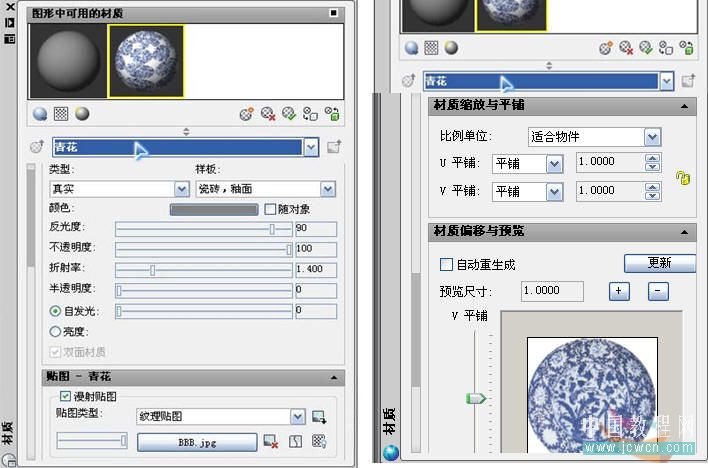Viewport: 708px width, 468px height.
Task: Collapse the 材质缩放与平铺 section
Action: [x=685, y=107]
